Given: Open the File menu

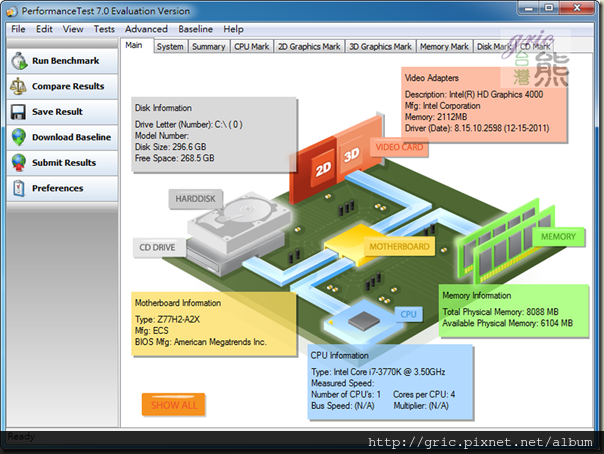Looking at the screenshot, I should pyautogui.click(x=18, y=29).
